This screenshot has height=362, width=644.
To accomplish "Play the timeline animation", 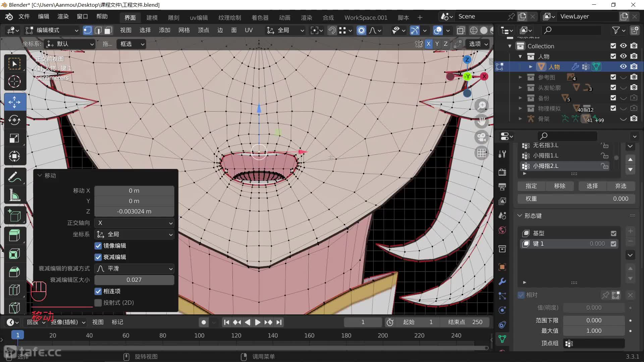I will [258, 322].
